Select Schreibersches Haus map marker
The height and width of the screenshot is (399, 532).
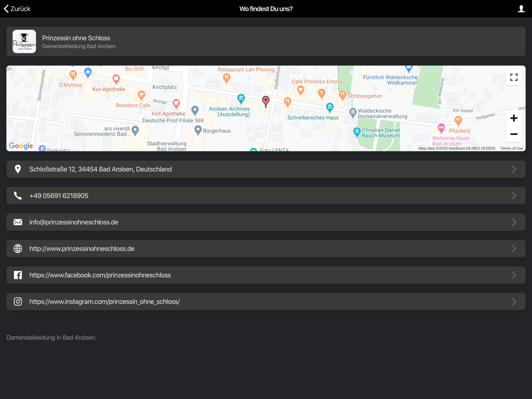(329, 107)
